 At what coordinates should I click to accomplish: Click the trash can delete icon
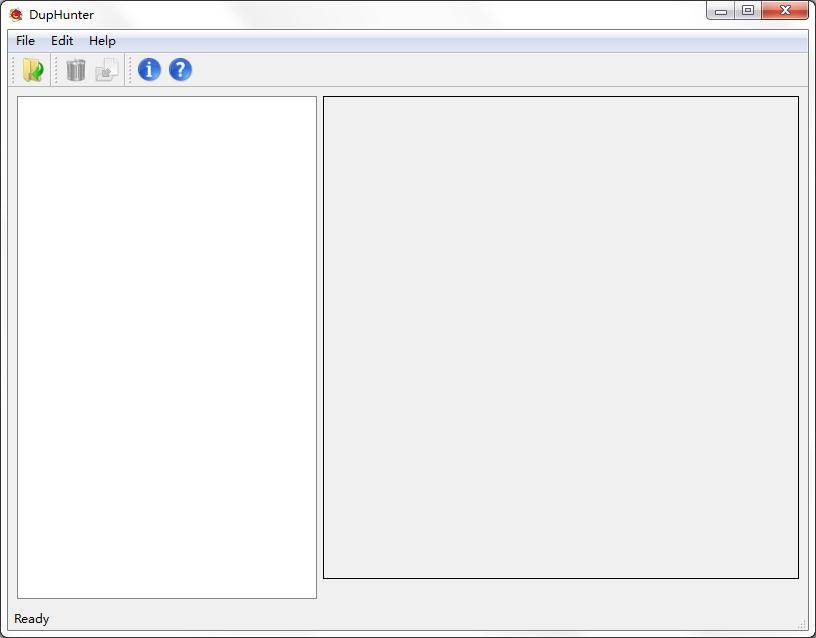[x=76, y=70]
